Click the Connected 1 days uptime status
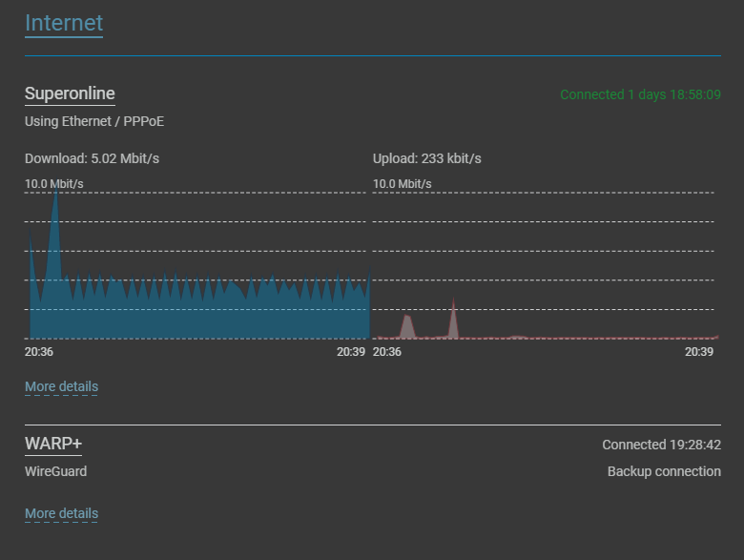 point(640,94)
